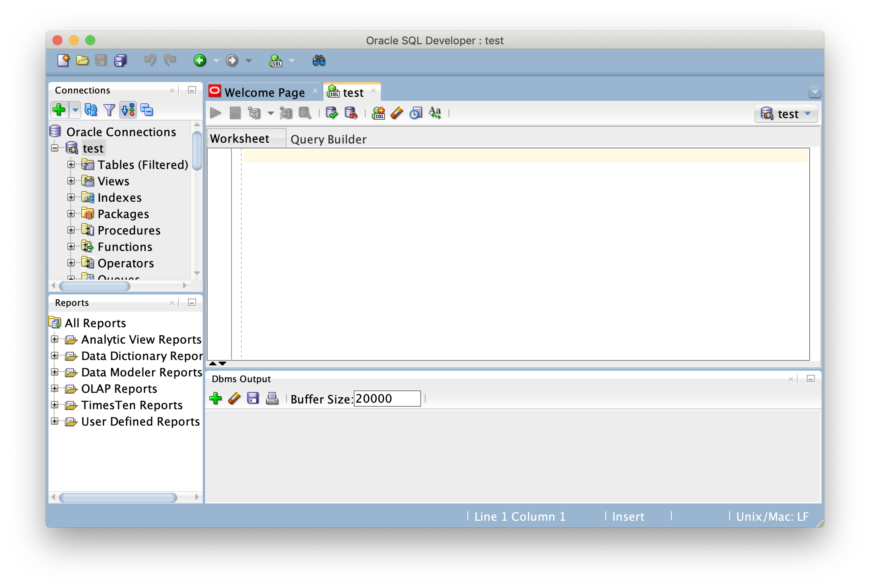Click the Rollback database icon
The width and height of the screenshot is (870, 588).
point(351,113)
